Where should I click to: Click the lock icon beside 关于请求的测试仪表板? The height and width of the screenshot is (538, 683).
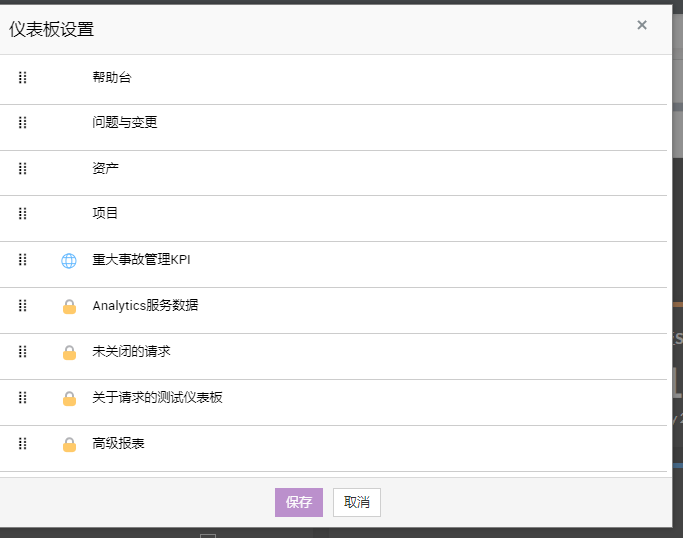[69, 399]
